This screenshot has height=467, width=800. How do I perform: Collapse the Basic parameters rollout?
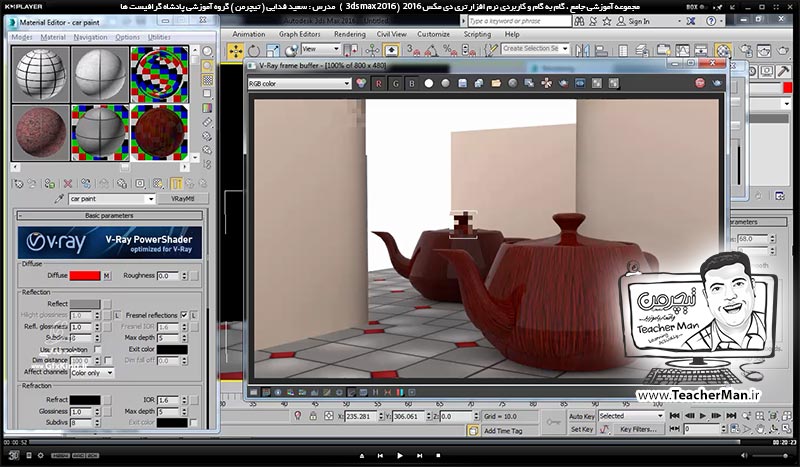pos(109,216)
